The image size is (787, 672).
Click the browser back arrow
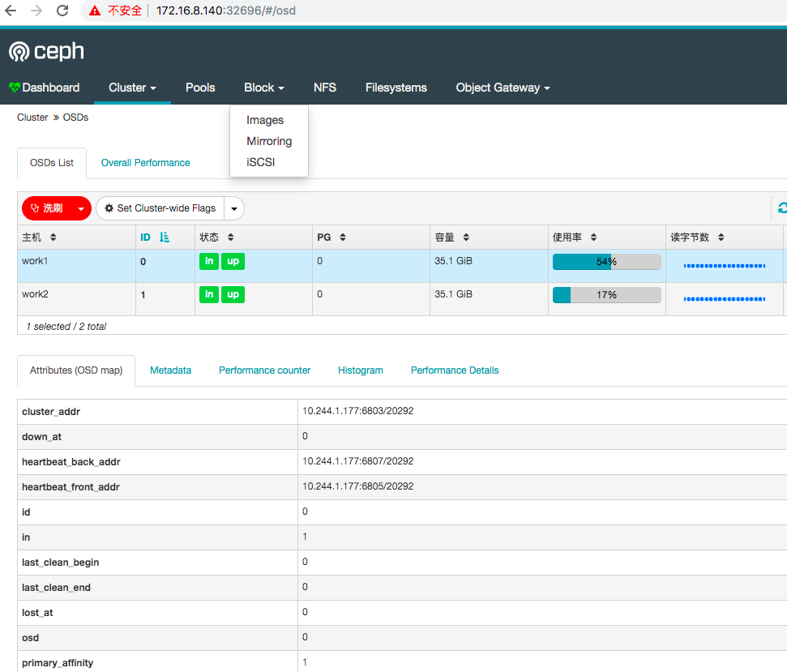pyautogui.click(x=11, y=11)
